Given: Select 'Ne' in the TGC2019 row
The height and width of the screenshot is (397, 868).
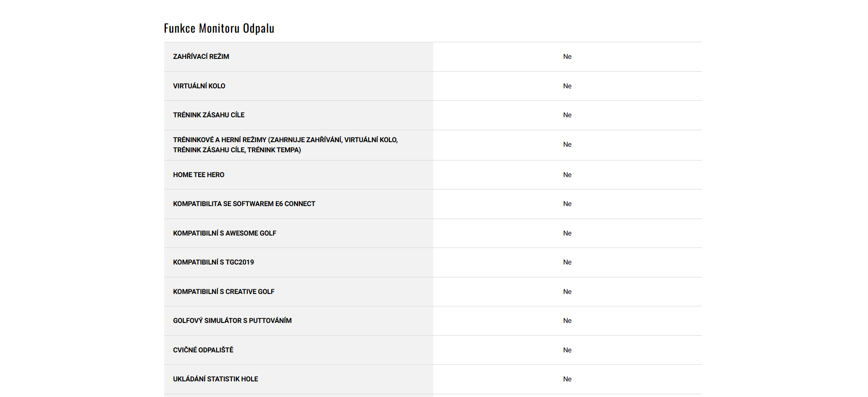Looking at the screenshot, I should pos(567,262).
